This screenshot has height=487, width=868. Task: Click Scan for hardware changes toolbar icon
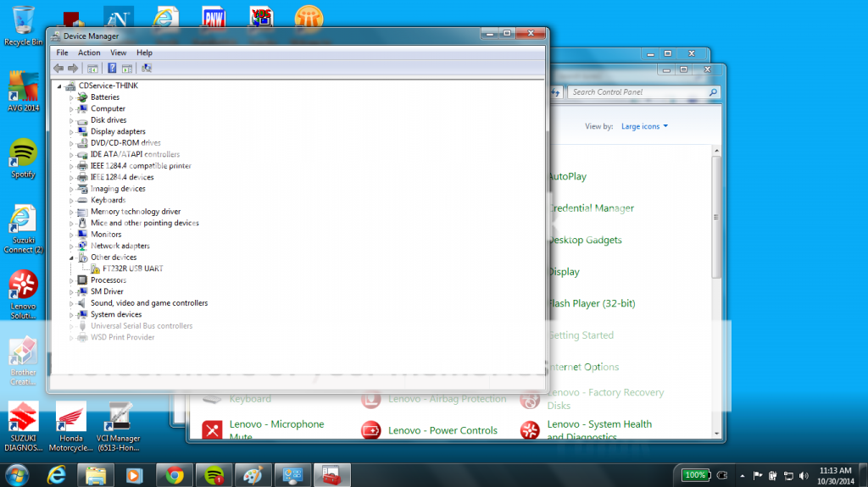pos(146,68)
